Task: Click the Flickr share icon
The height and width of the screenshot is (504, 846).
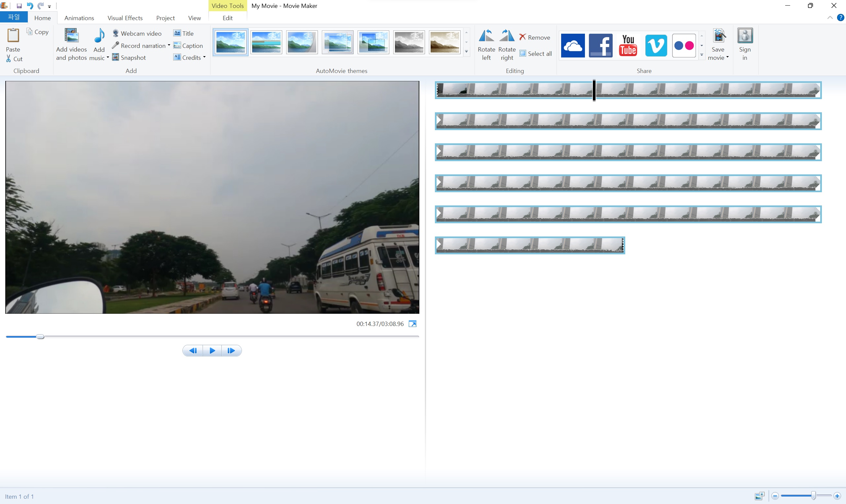Action: [x=684, y=45]
